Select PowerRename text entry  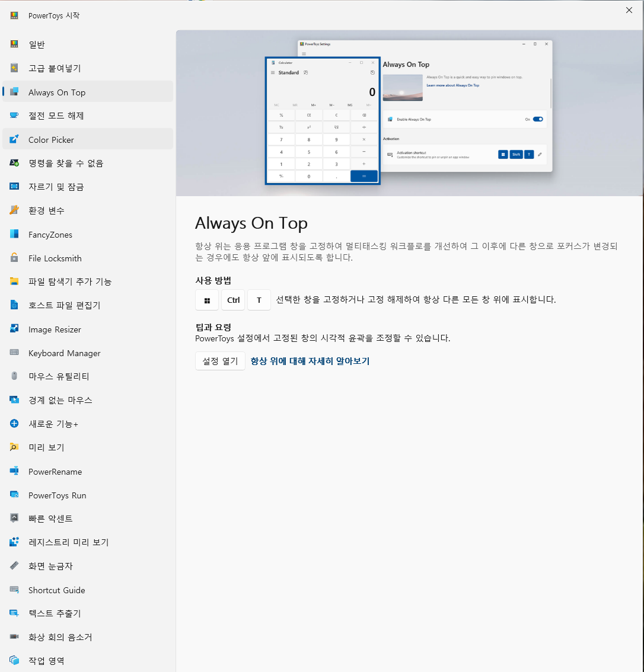(55, 472)
